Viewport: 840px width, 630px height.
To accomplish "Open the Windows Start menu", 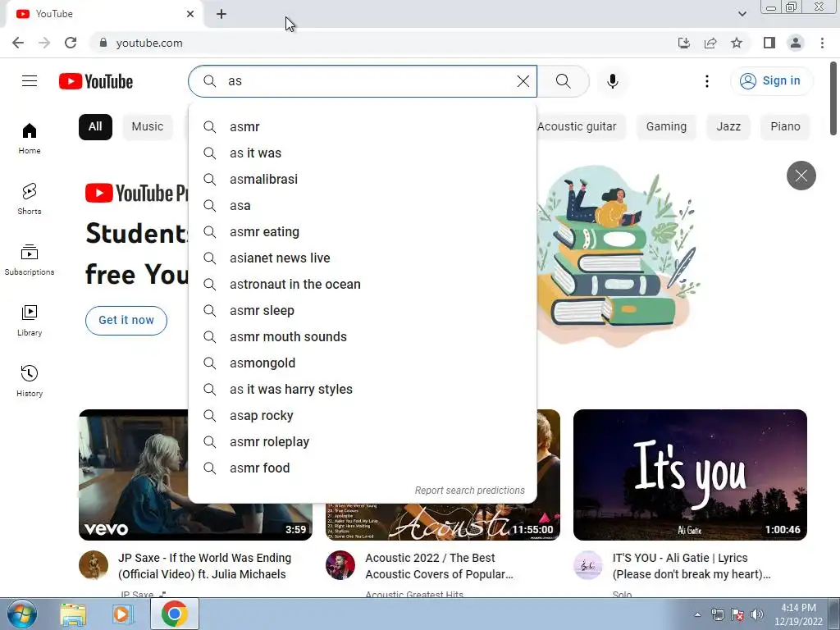I will click(22, 614).
